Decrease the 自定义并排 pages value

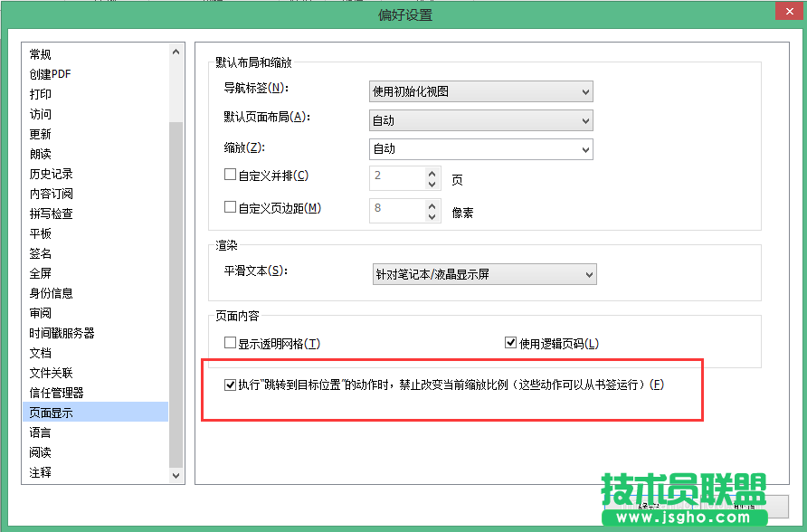432,184
